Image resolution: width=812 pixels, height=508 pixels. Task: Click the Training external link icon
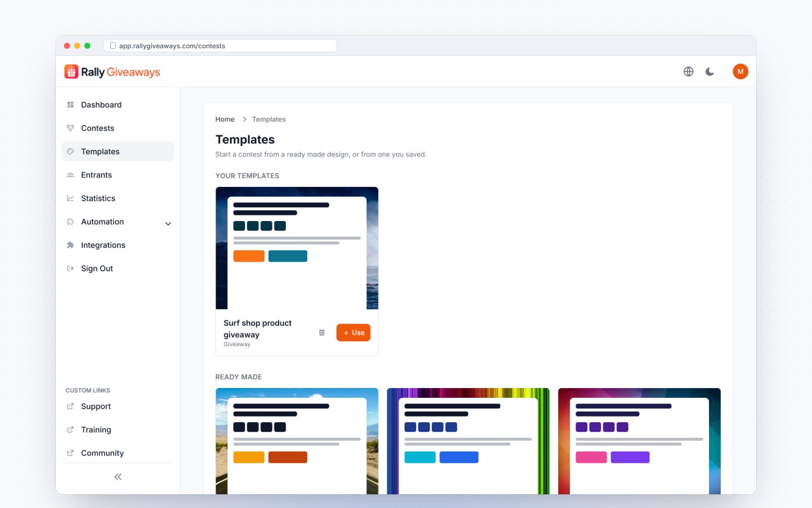[71, 430]
